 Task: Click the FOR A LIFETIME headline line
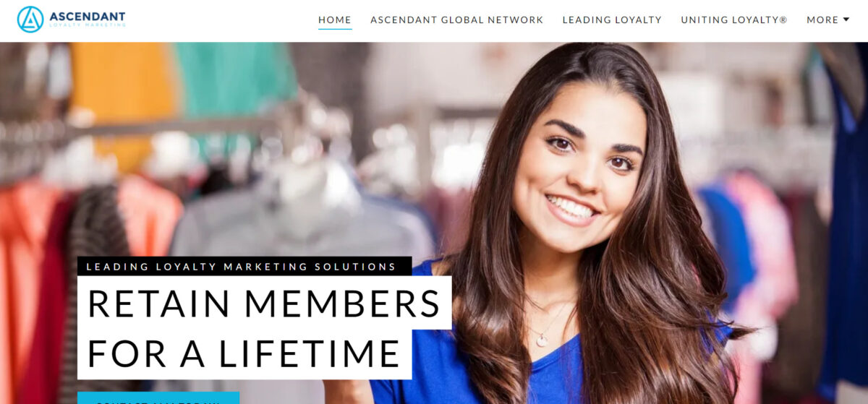click(x=244, y=354)
